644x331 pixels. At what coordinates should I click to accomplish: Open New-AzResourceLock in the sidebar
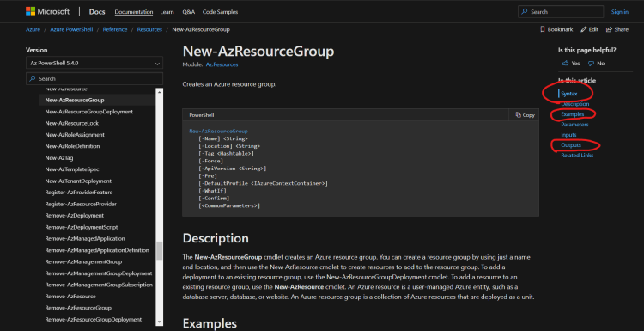coord(72,123)
